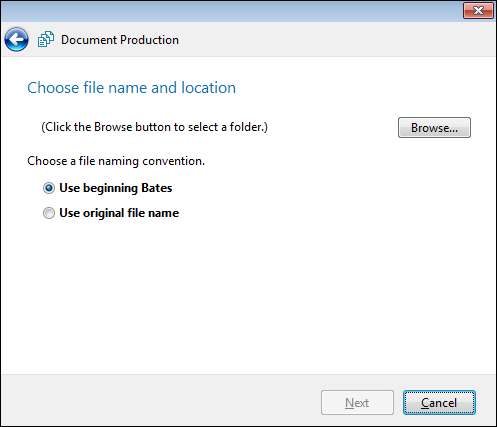Click the gray header strip right of the title
Viewport: 497px width, 427px height.
[x=337, y=39]
